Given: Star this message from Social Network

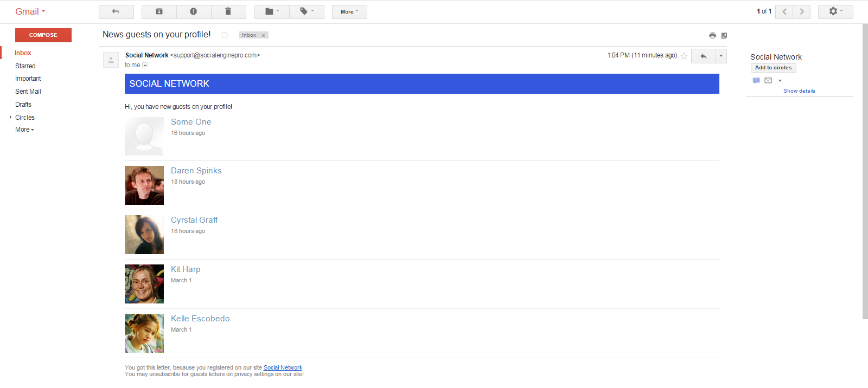Looking at the screenshot, I should pos(684,56).
